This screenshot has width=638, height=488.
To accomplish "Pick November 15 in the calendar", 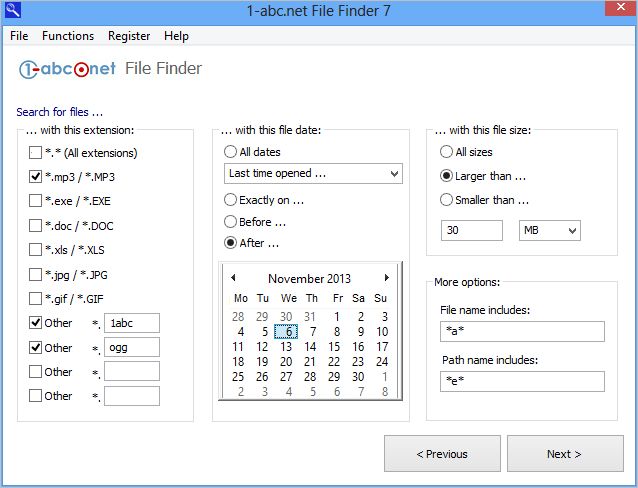I will tap(335, 347).
